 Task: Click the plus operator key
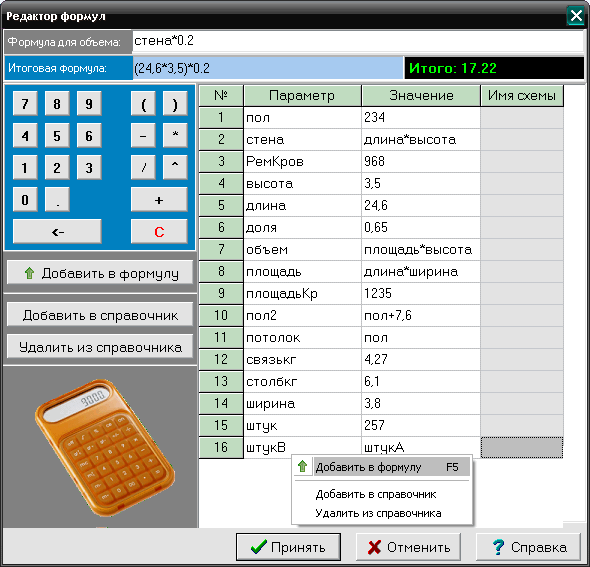(159, 199)
